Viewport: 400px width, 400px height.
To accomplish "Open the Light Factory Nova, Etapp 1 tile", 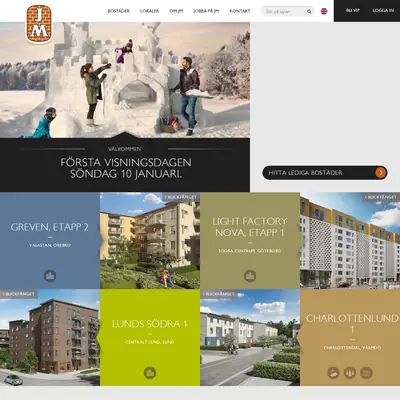I will pos(250,241).
